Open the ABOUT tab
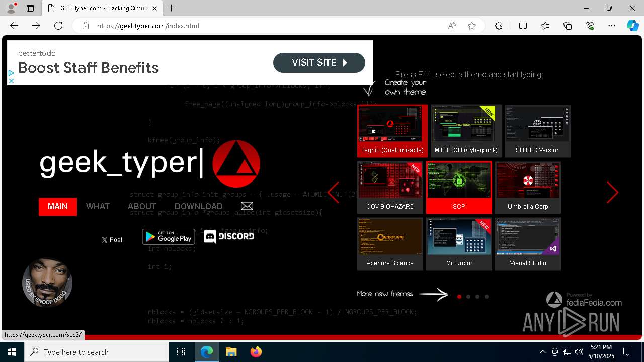The width and height of the screenshot is (644, 362). pyautogui.click(x=142, y=207)
